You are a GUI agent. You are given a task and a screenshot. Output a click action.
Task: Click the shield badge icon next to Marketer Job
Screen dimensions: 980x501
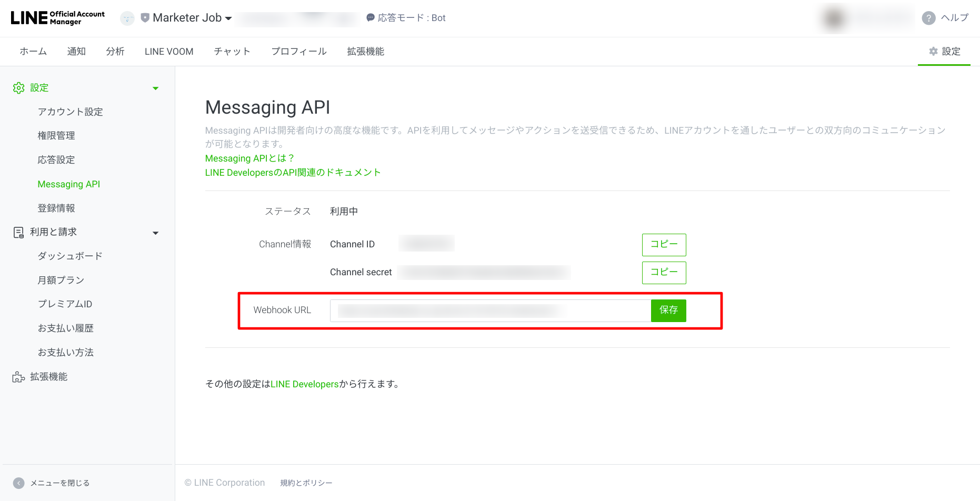pos(145,18)
